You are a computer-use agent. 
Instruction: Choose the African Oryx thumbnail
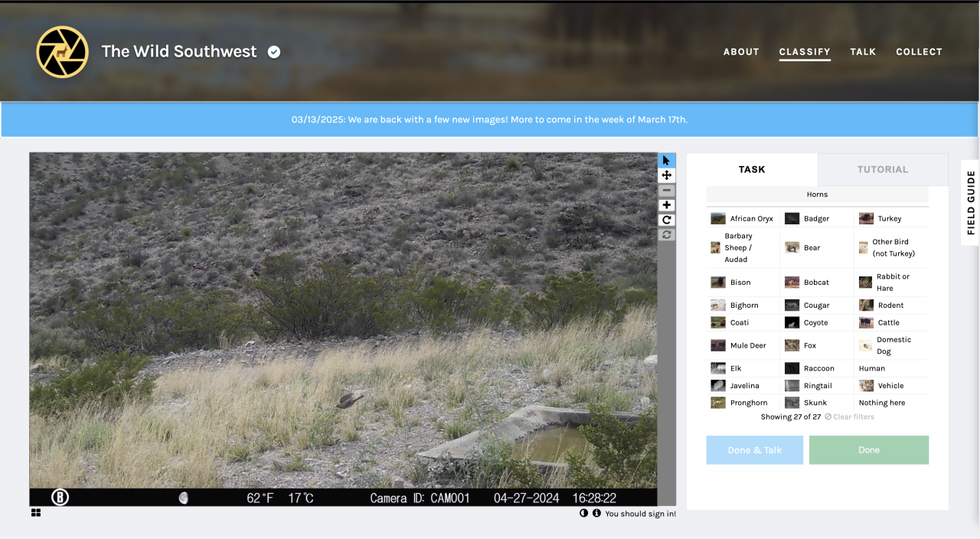pos(717,219)
